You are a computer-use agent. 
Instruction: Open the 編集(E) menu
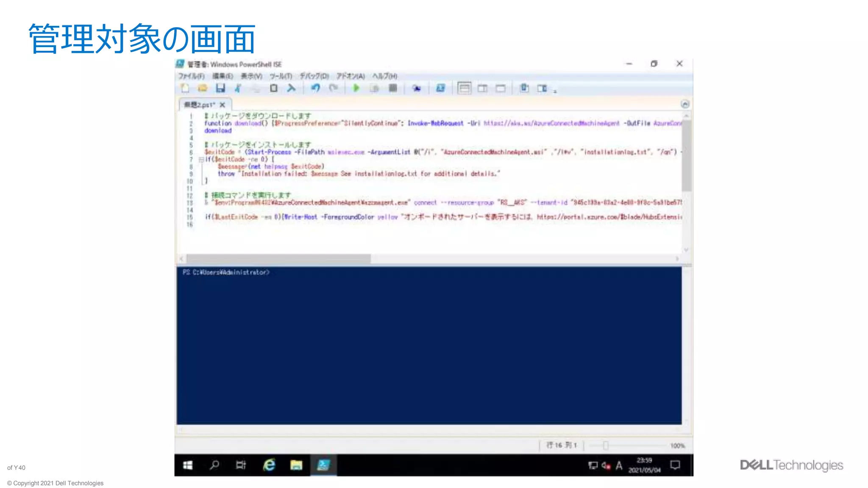[223, 76]
